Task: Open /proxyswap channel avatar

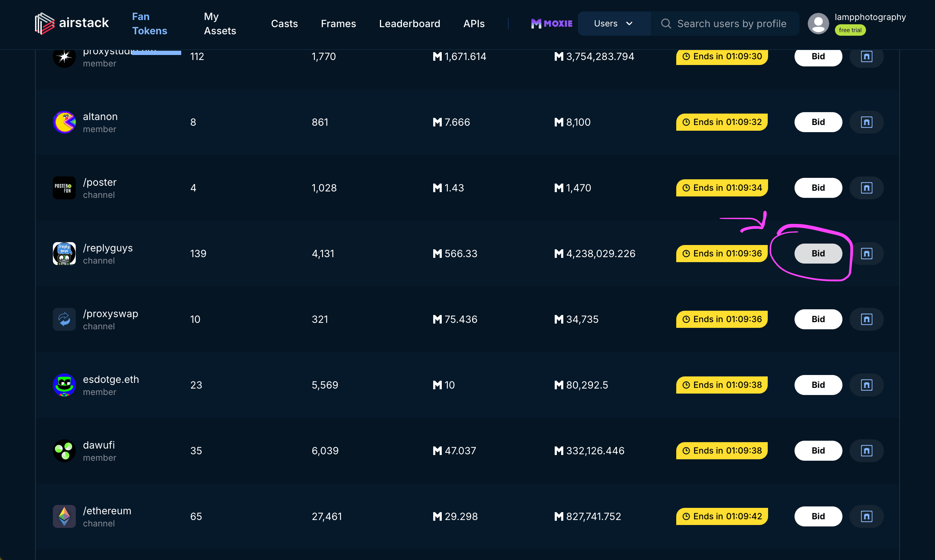Action: pyautogui.click(x=64, y=319)
